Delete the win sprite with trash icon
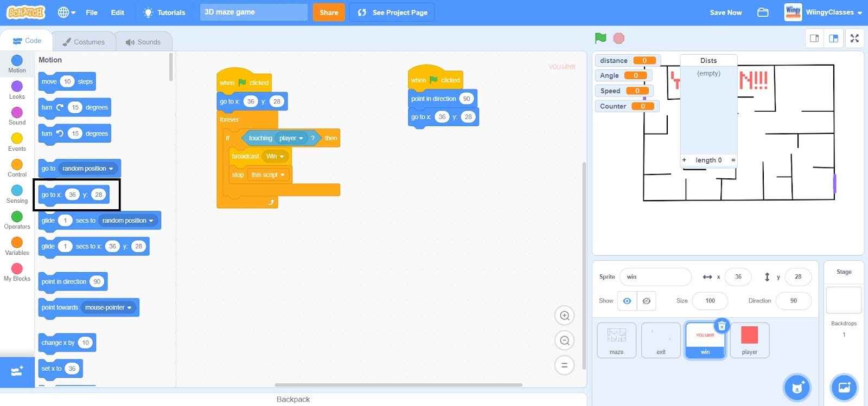The width and height of the screenshot is (868, 406). pyautogui.click(x=722, y=326)
